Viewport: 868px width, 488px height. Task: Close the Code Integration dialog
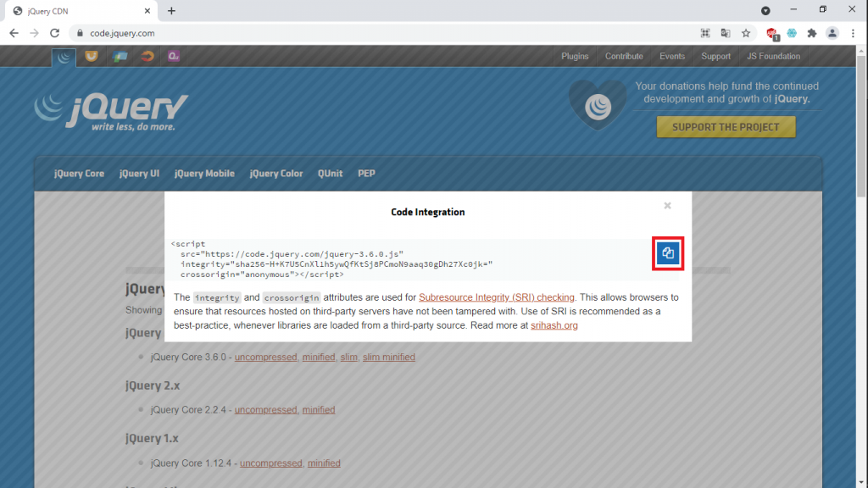pyautogui.click(x=667, y=205)
